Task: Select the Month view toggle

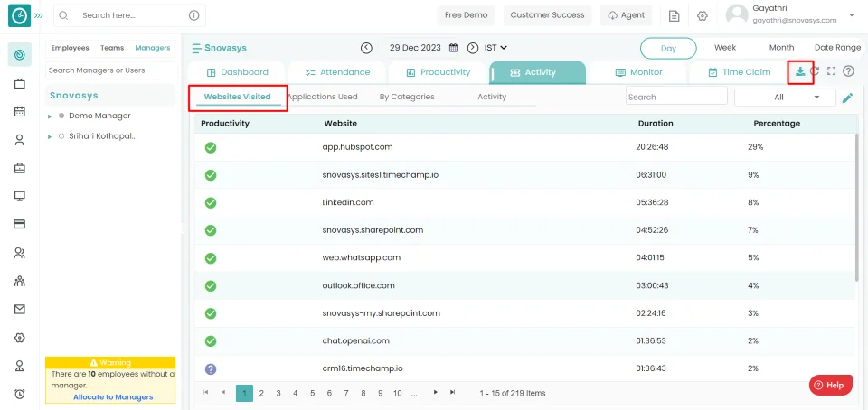Action: [x=781, y=48]
